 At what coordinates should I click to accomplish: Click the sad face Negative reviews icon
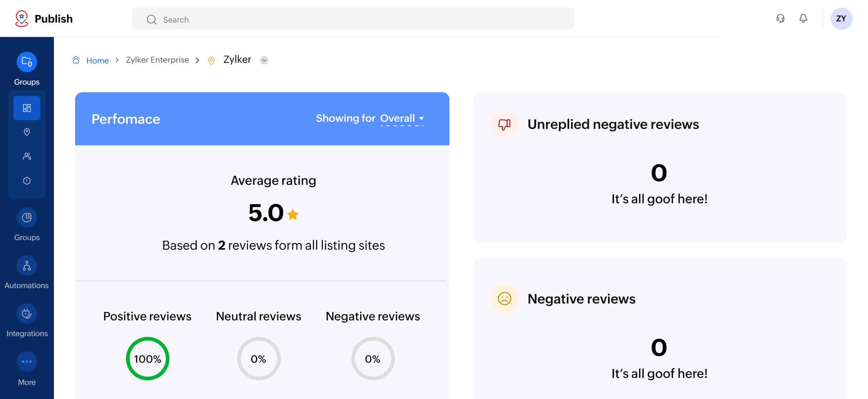[x=504, y=298]
